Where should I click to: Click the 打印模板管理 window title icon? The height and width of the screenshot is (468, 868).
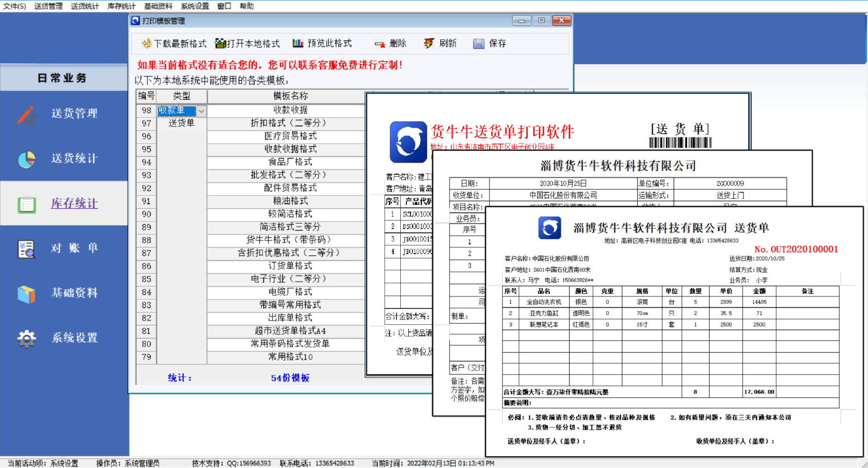(x=136, y=21)
